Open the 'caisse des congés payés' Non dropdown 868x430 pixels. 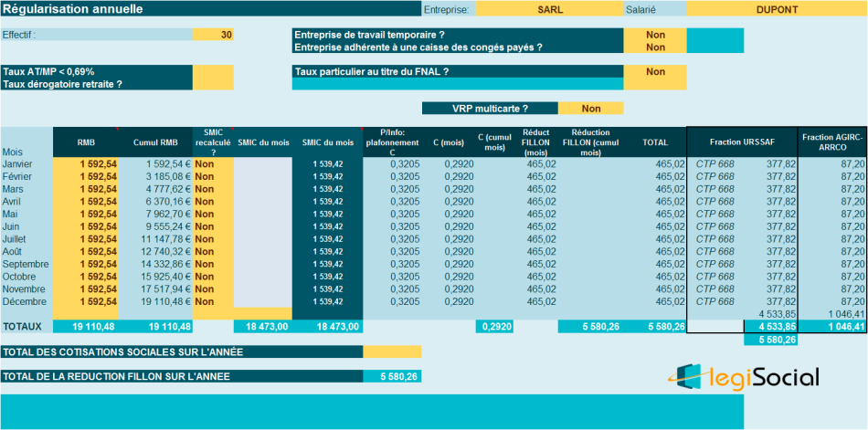(x=654, y=47)
